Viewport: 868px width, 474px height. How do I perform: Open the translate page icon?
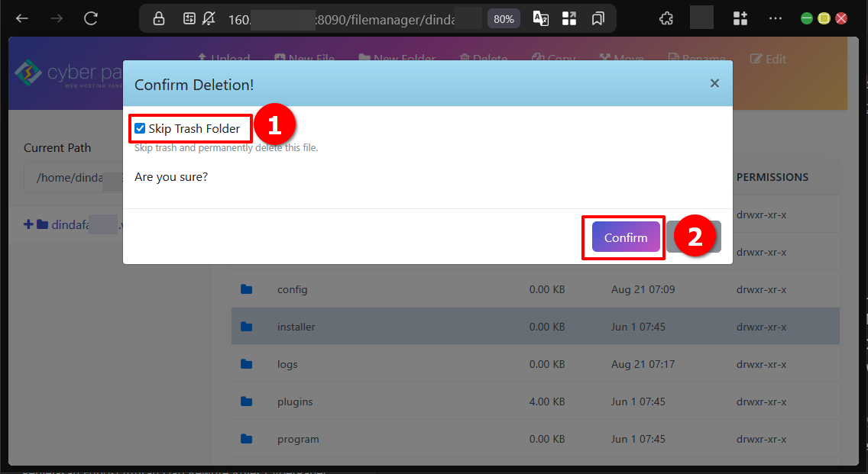point(540,18)
